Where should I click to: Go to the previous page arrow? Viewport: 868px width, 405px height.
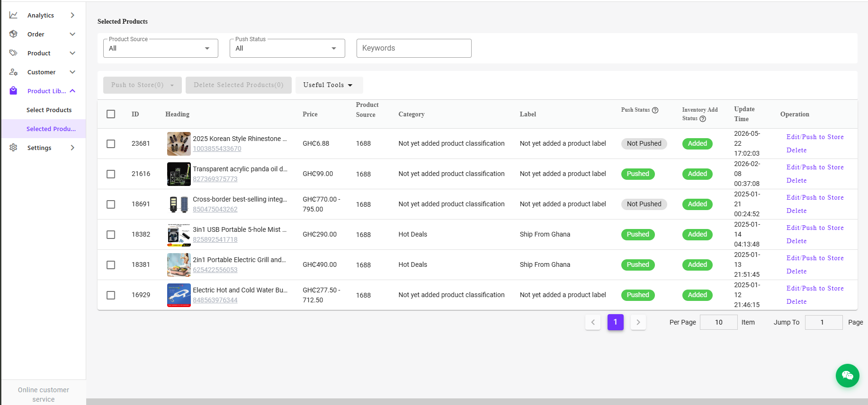(x=593, y=322)
